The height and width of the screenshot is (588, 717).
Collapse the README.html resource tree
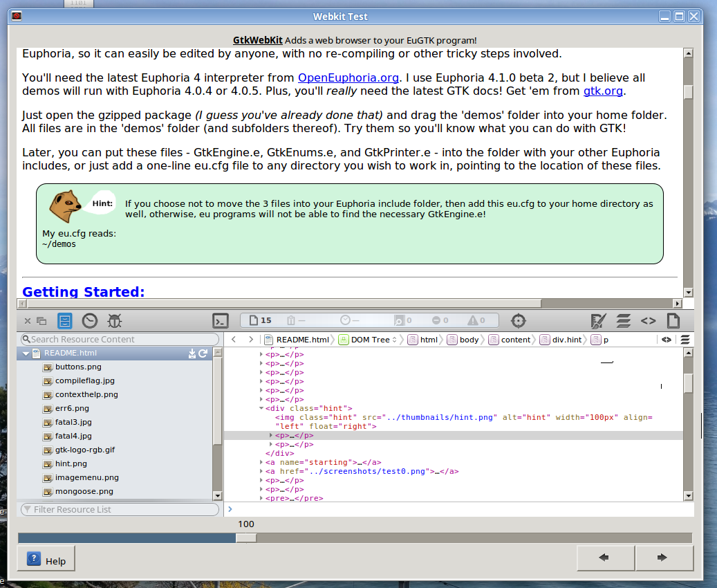26,353
